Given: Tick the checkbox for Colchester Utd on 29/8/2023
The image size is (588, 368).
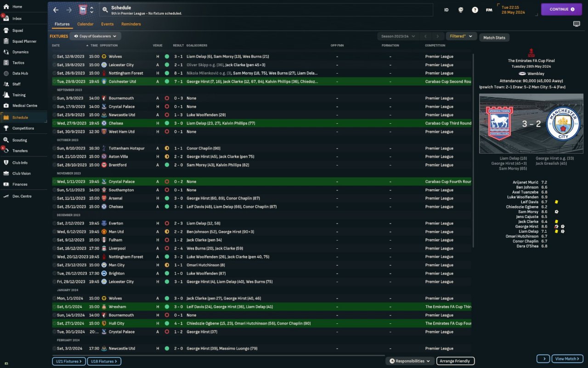Looking at the screenshot, I should (54, 81).
